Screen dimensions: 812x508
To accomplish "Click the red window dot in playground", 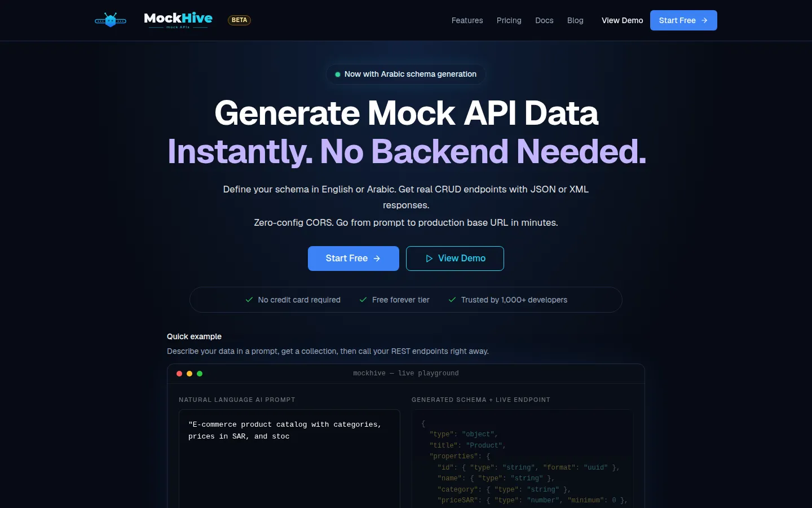I will coord(179,374).
